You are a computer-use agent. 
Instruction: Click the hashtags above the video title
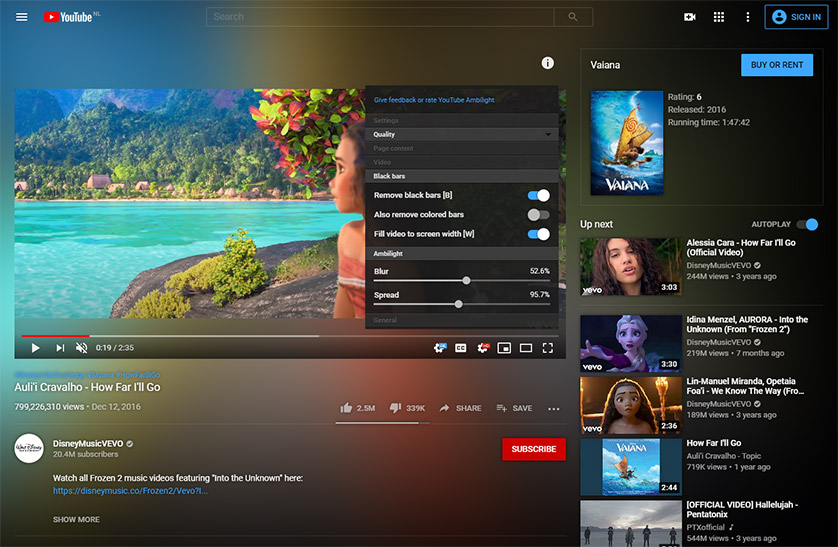click(x=87, y=375)
